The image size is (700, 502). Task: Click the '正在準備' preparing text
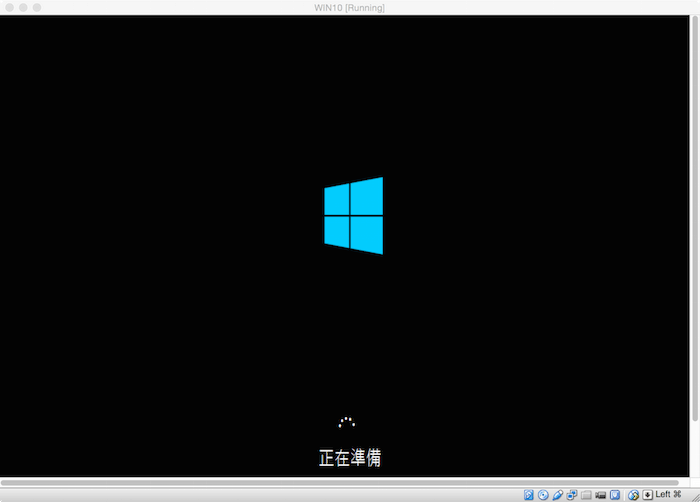(350, 458)
